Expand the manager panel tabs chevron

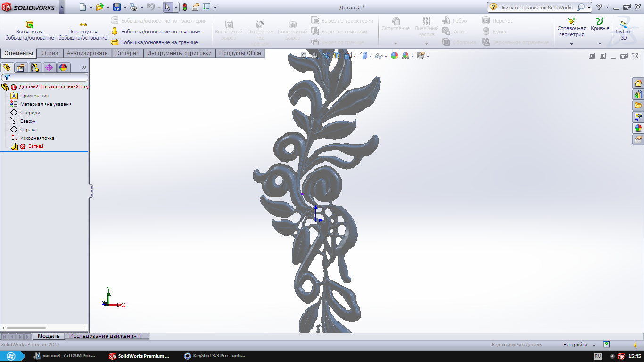84,67
